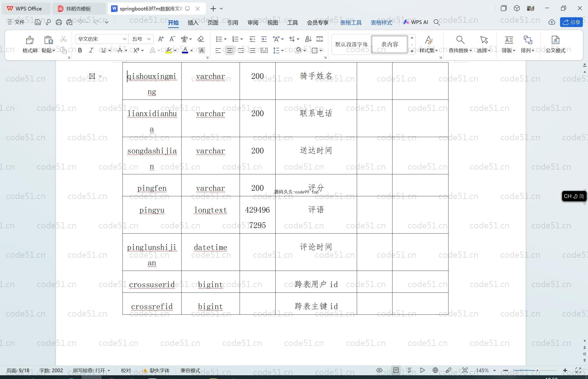This screenshot has width=588, height=379.
Task: Click the search icon next to WPS AI
Action: pyautogui.click(x=437, y=22)
